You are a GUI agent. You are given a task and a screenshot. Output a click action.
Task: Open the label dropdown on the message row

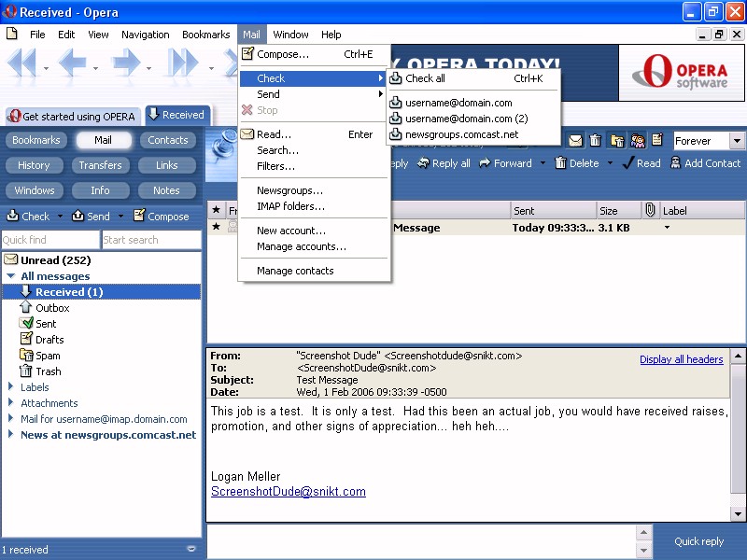tap(667, 228)
